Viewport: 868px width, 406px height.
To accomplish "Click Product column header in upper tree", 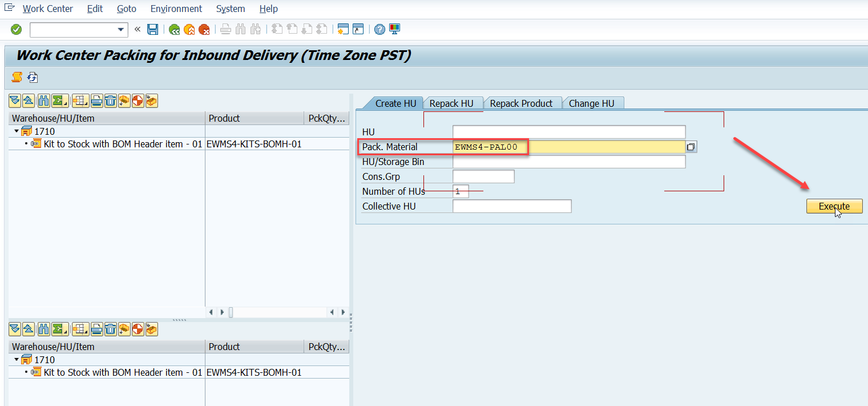I will point(255,118).
